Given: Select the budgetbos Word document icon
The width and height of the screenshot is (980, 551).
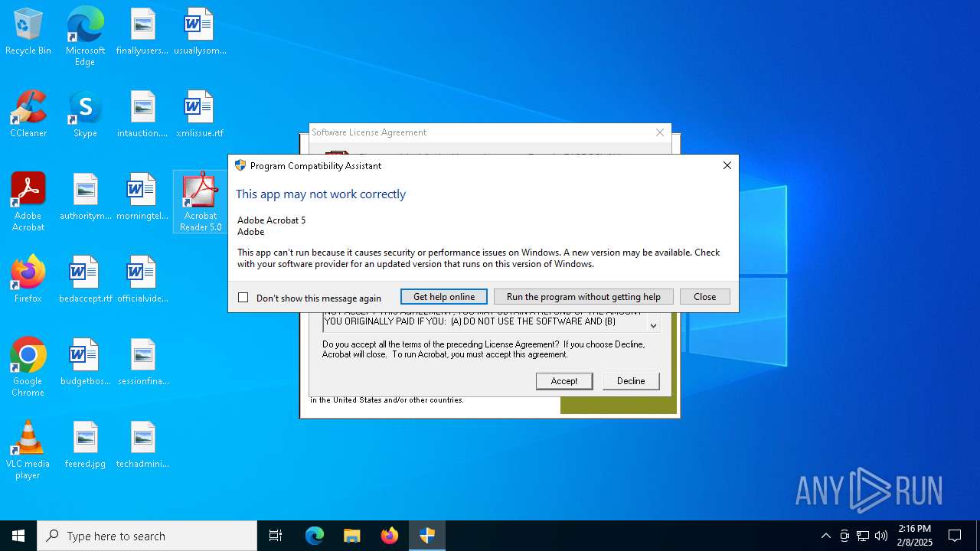Looking at the screenshot, I should [86, 363].
